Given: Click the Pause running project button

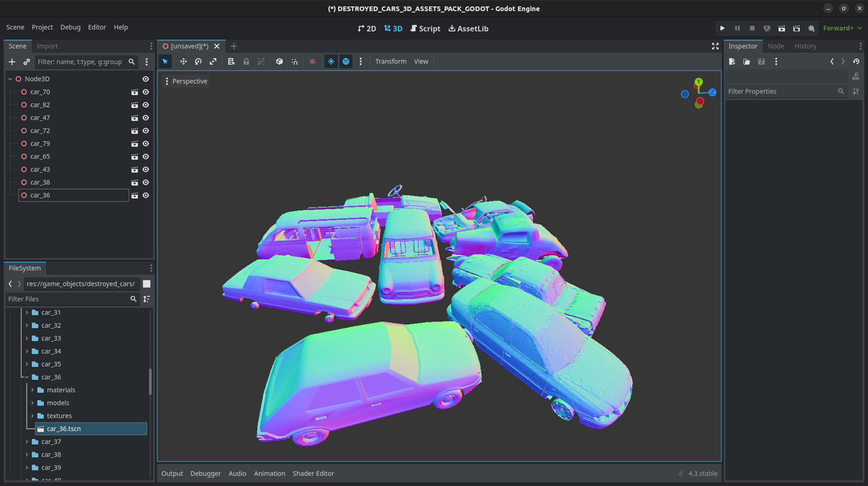Looking at the screenshot, I should pos(737,28).
